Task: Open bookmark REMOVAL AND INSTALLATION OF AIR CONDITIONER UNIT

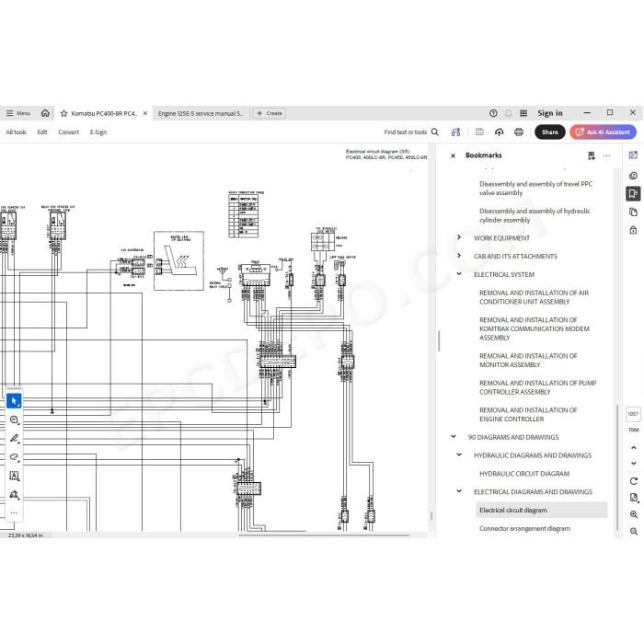Action: [534, 297]
